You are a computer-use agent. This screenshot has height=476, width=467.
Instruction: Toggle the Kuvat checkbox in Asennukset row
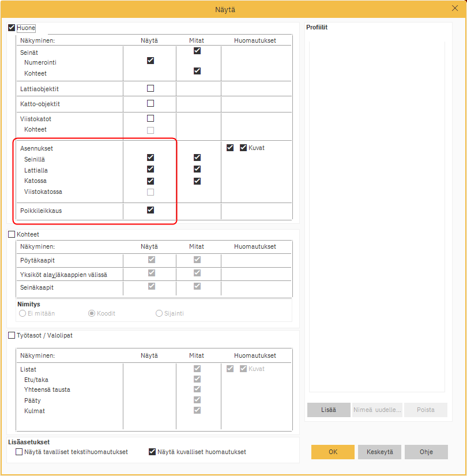click(x=243, y=148)
